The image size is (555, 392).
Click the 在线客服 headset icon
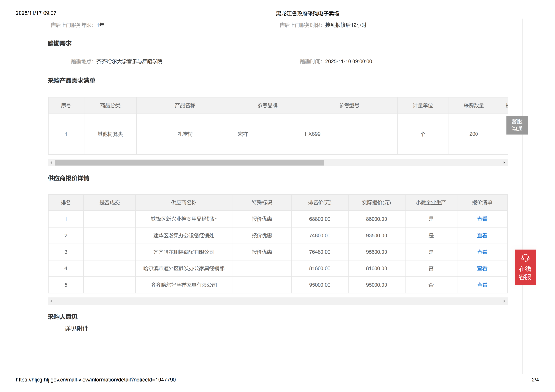525,258
